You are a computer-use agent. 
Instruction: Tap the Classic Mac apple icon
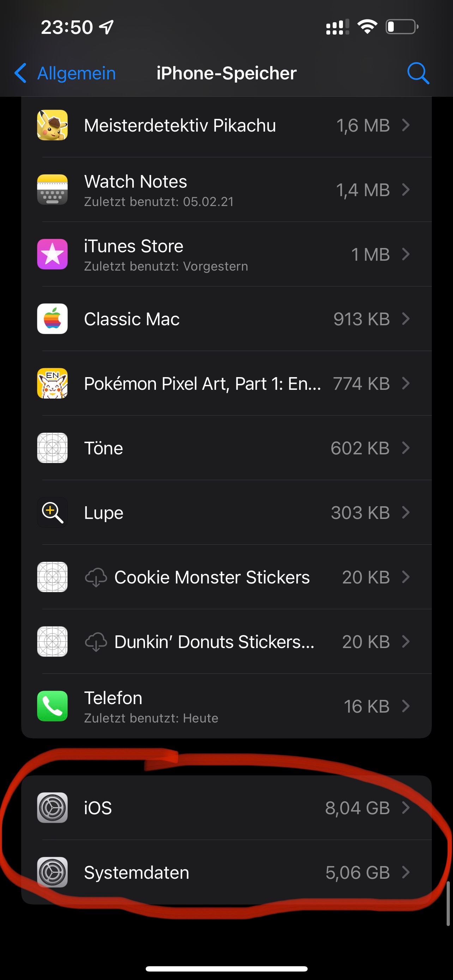tap(53, 319)
